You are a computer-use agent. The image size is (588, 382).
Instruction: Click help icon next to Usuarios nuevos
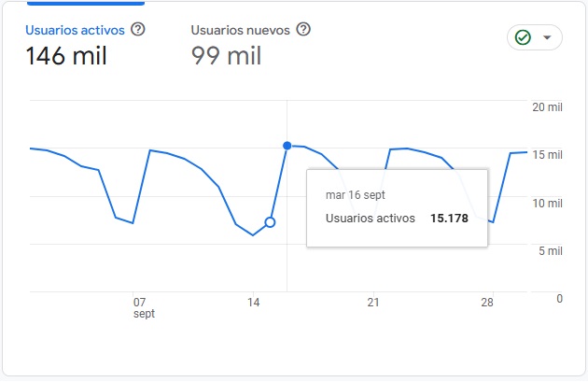(302, 30)
